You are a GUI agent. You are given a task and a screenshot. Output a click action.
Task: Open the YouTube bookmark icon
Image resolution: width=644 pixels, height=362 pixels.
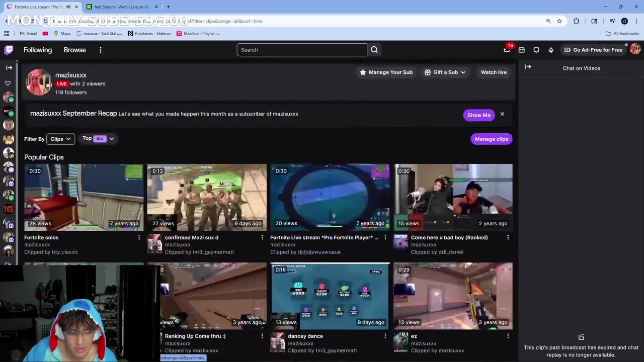tap(45, 34)
